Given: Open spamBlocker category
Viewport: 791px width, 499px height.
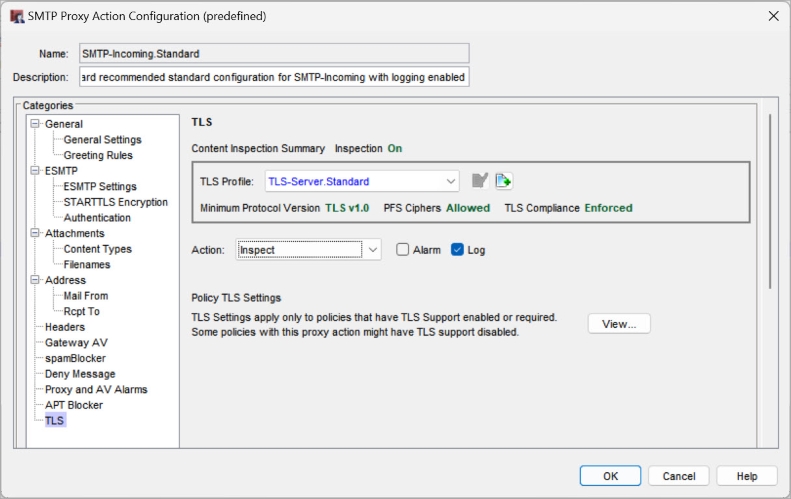Looking at the screenshot, I should point(75,359).
